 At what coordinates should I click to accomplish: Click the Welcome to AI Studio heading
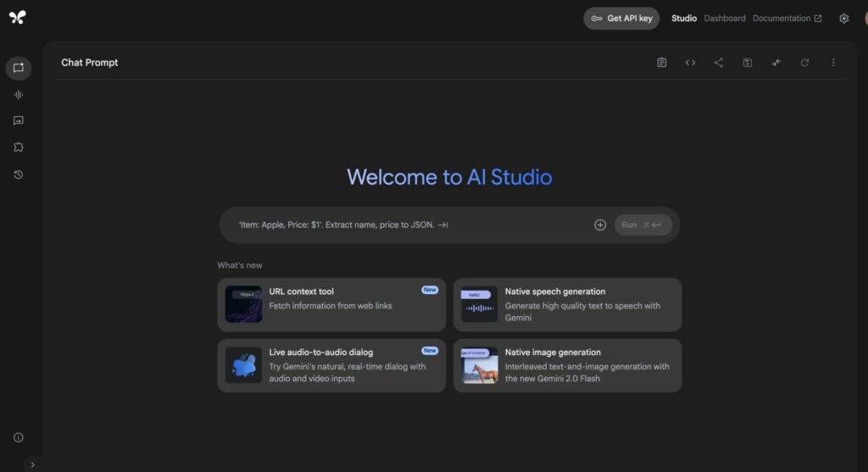pyautogui.click(x=449, y=177)
